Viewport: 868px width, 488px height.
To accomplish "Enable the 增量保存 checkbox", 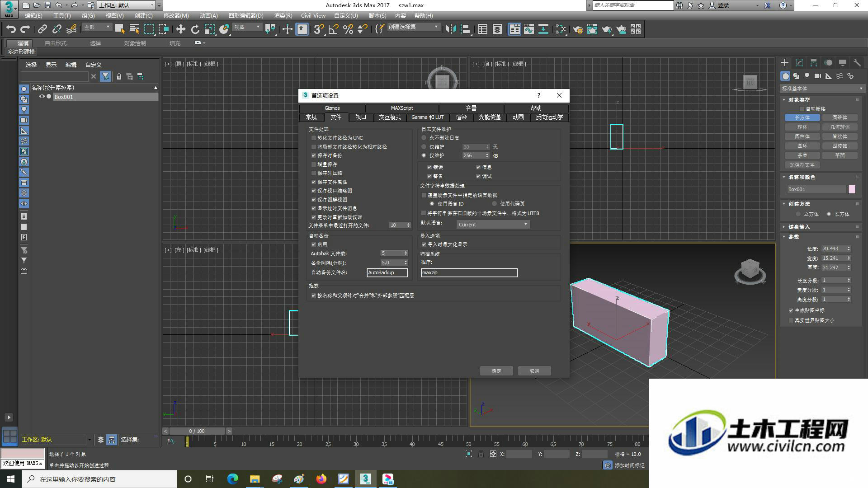I will coord(314,164).
